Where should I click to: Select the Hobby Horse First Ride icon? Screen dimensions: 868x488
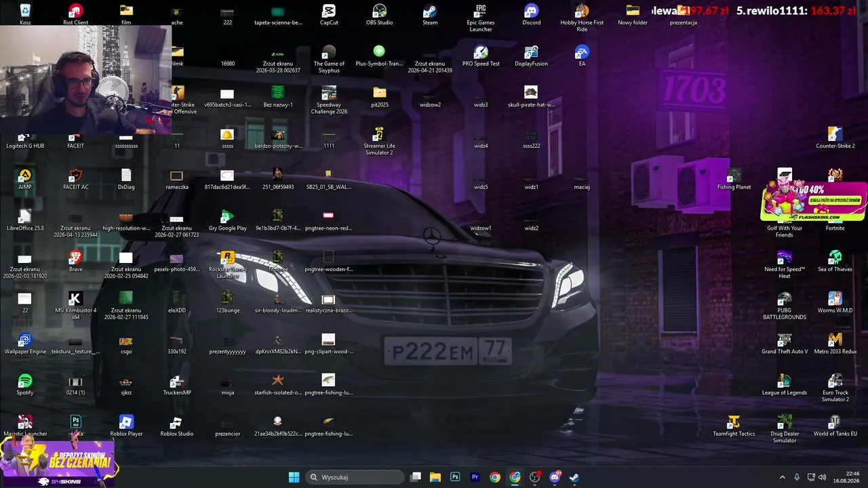[x=582, y=18]
